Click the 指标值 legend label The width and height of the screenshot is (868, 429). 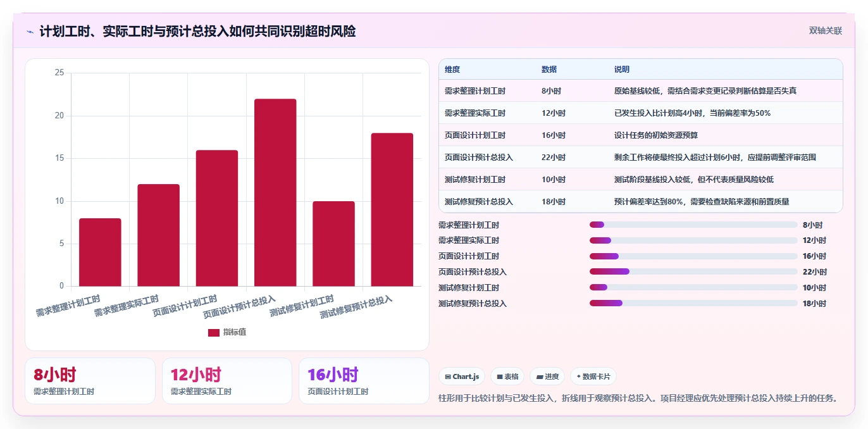click(234, 332)
